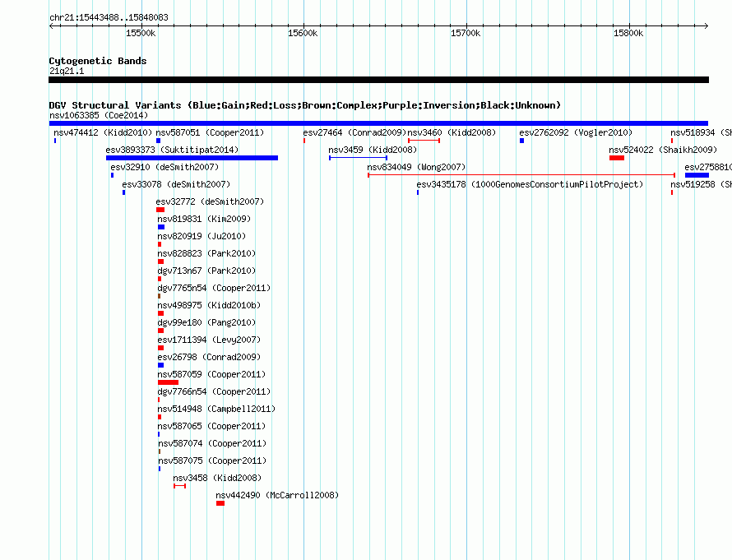Image resolution: width=732 pixels, height=560 pixels.
Task: Click the 15500k ruler tick label
Action: pyautogui.click(x=141, y=33)
